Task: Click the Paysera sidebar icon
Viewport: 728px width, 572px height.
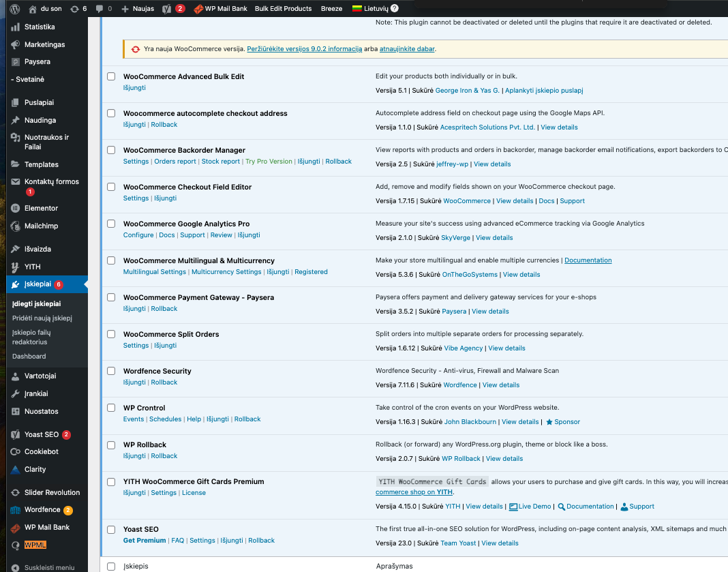Action: [15, 62]
